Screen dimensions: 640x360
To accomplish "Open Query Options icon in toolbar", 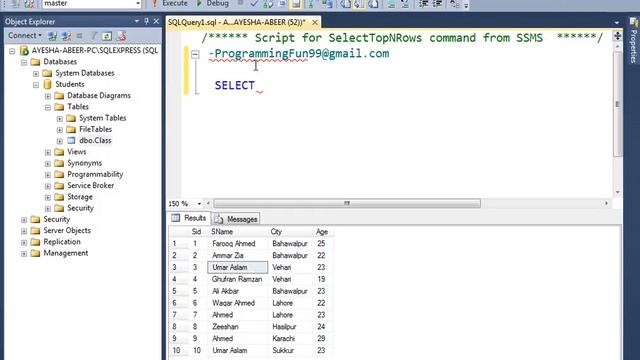I will click(x=282, y=4).
